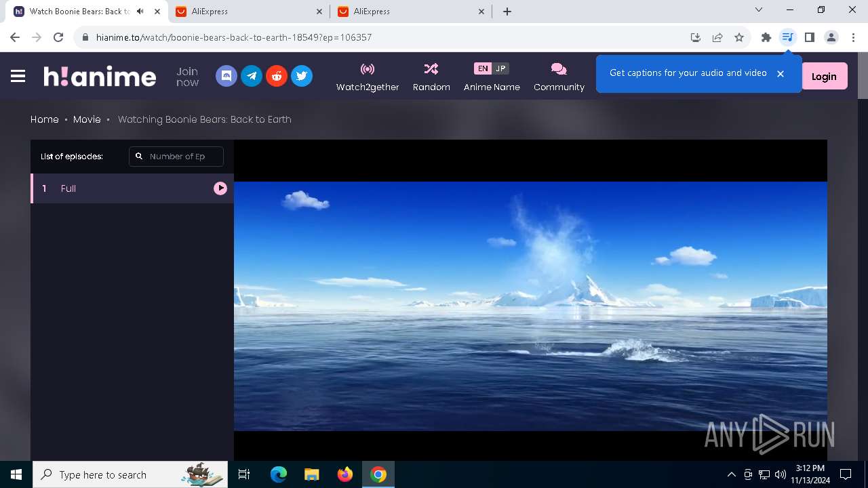Viewport: 868px width, 488px height.
Task: Focus the Number of Ep search field
Action: tap(176, 157)
